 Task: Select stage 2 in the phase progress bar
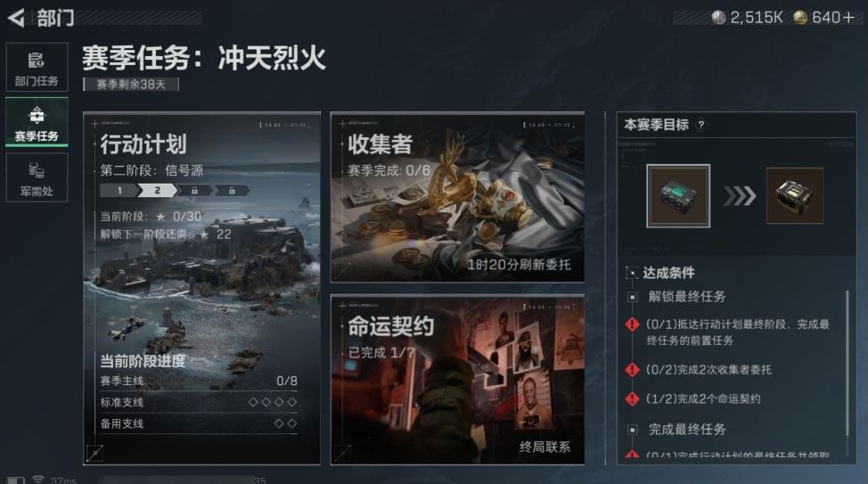pos(158,191)
